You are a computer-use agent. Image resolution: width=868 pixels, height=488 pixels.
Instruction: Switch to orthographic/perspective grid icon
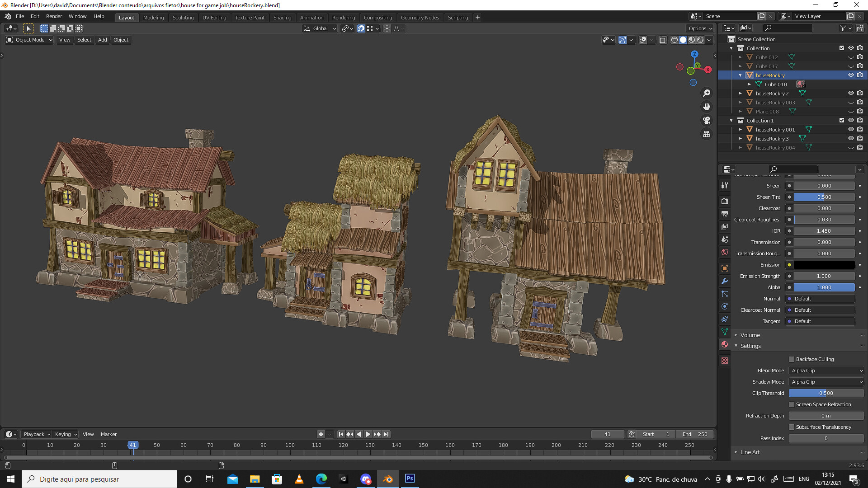707,134
